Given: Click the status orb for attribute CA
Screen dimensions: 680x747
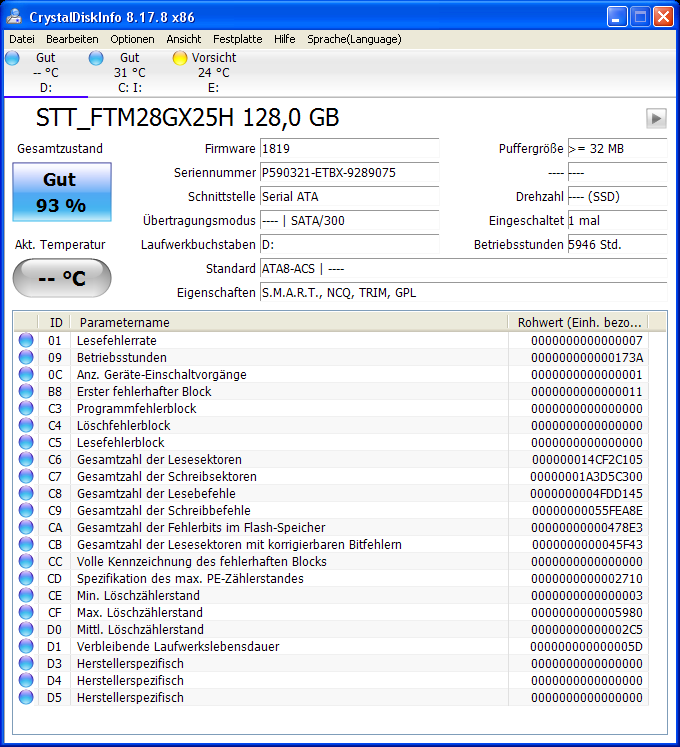Looking at the screenshot, I should 26,527.
